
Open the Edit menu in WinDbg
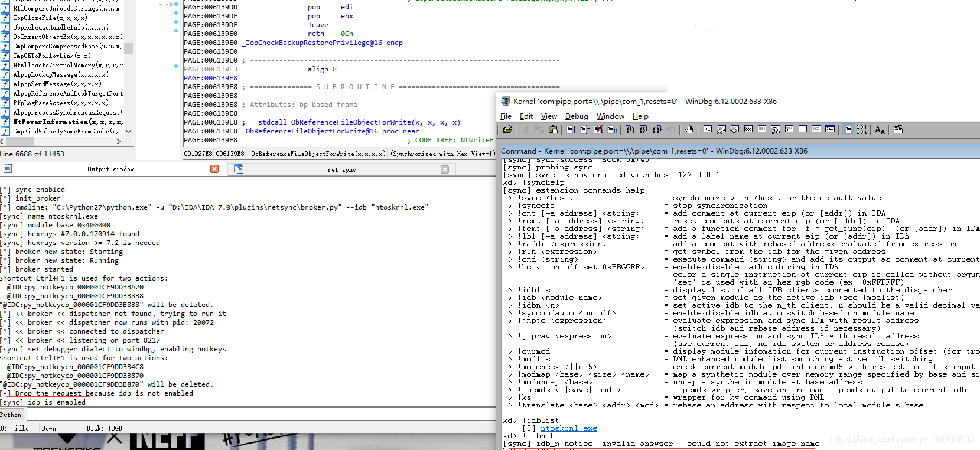[x=526, y=116]
